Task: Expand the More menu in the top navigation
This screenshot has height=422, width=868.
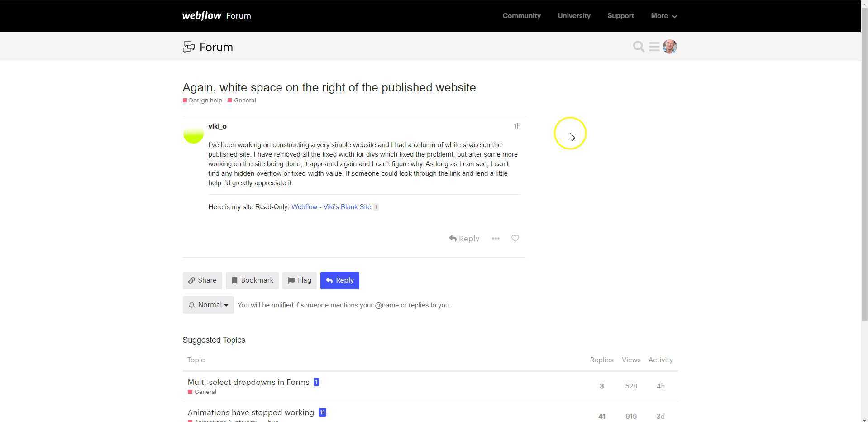Action: tap(664, 16)
